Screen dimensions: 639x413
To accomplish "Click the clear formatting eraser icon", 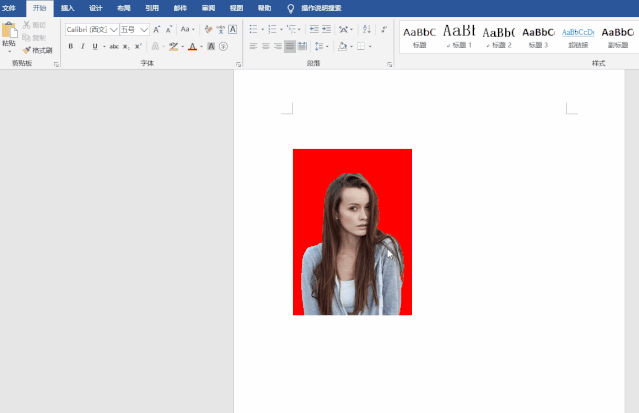I will (x=208, y=29).
